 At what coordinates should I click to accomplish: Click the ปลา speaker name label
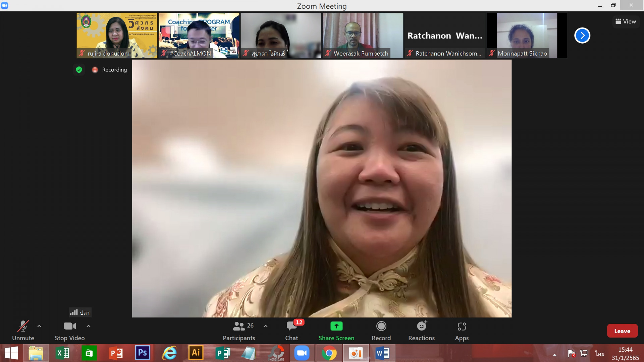80,312
